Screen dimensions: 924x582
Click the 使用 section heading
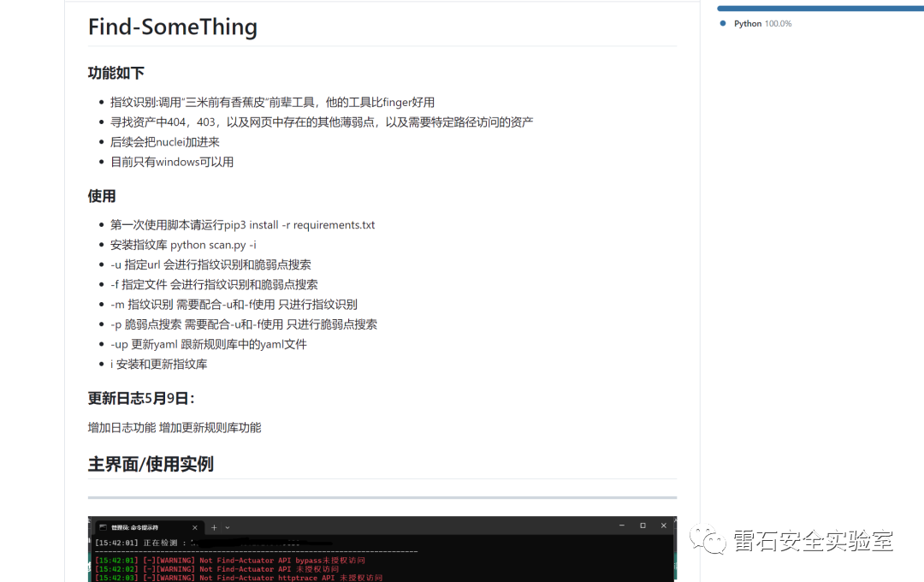pos(102,196)
